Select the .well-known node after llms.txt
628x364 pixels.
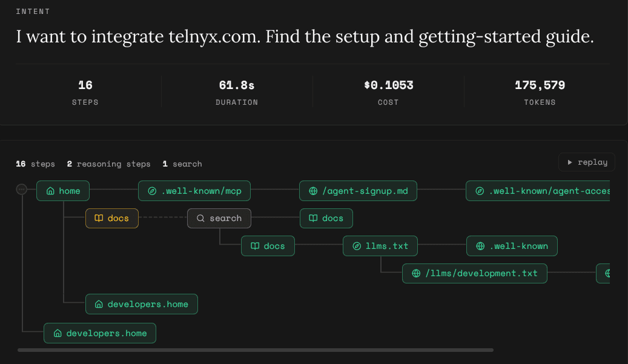pos(512,246)
